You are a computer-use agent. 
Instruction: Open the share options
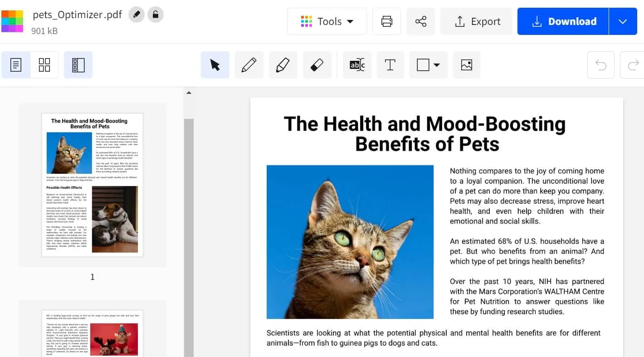point(420,21)
